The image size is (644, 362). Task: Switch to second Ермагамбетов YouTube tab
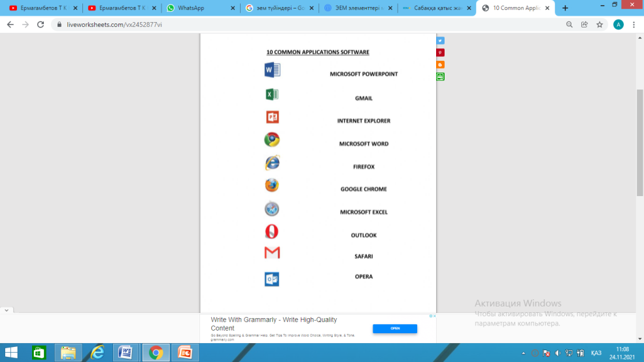click(x=122, y=8)
